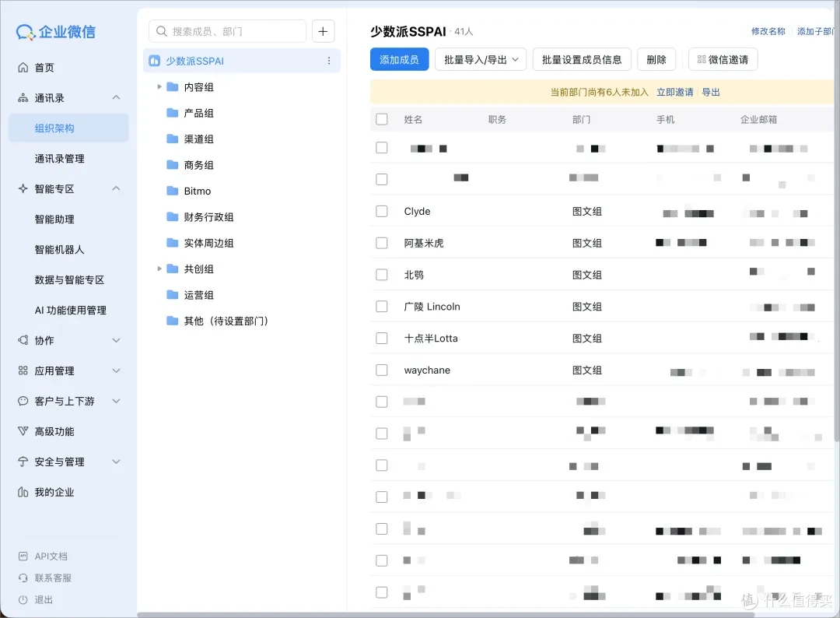
Task: Click the 协作 collaboration icon
Action: coord(23,340)
